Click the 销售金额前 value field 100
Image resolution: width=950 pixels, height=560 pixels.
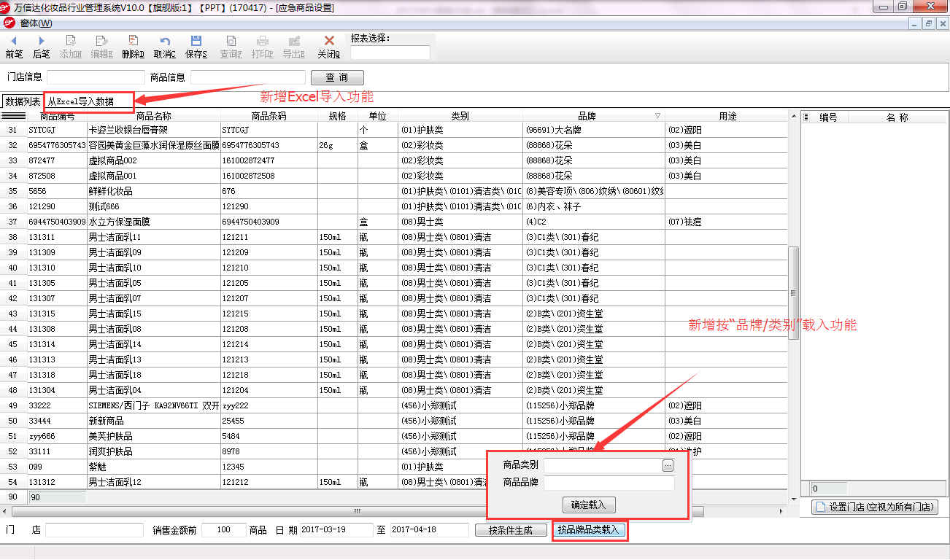223,530
